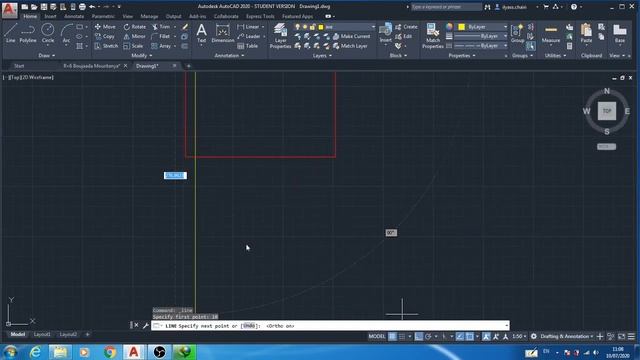Activate the Copy tool
The image size is (640, 360).
pos(105,36)
